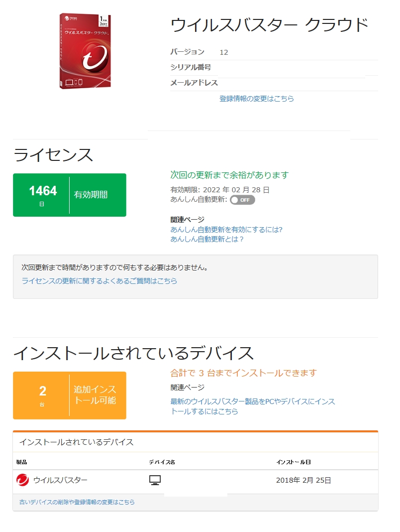Click the インストール日 column header
The image size is (400, 532).
293,462
